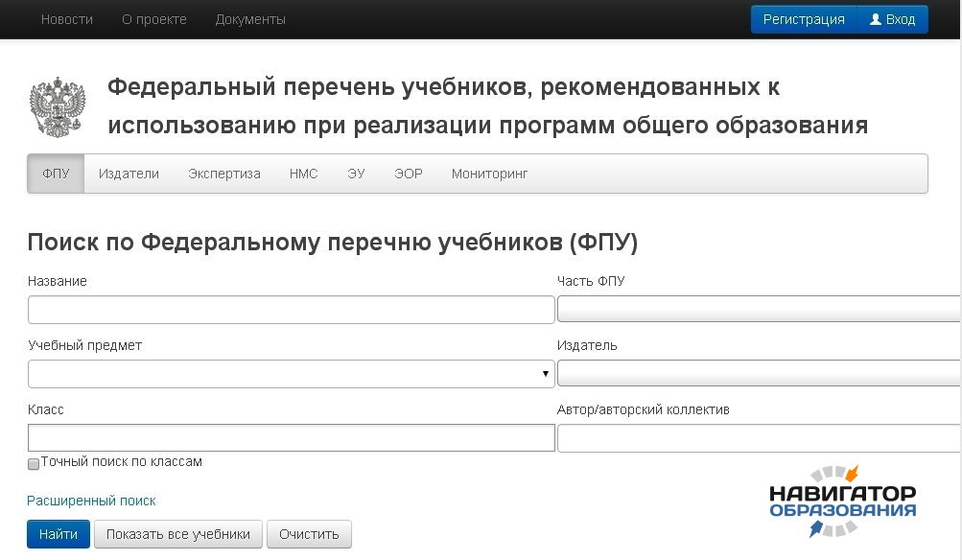
Task: Open the Расширенный поиск link
Action: tap(91, 501)
